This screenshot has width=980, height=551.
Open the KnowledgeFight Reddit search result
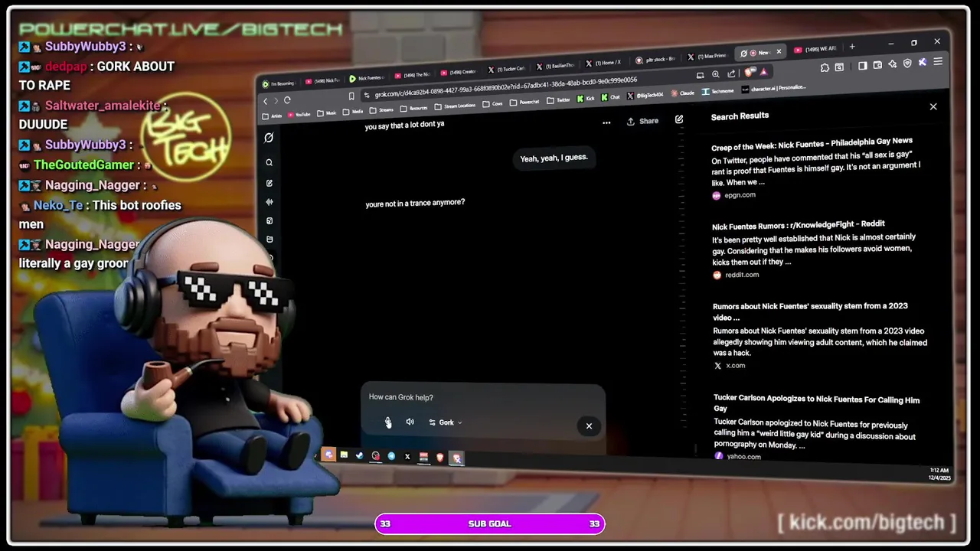pyautogui.click(x=799, y=225)
